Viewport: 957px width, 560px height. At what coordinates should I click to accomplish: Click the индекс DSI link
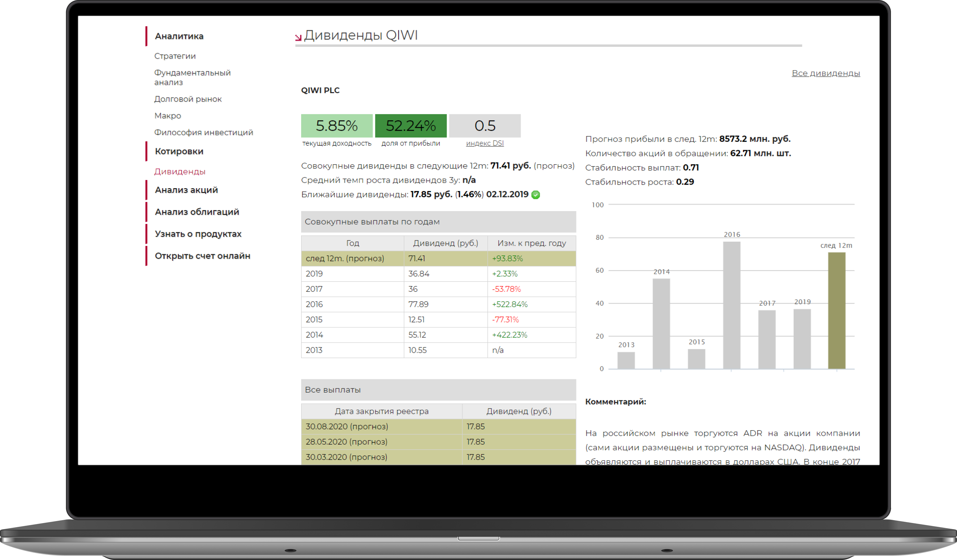(x=485, y=143)
